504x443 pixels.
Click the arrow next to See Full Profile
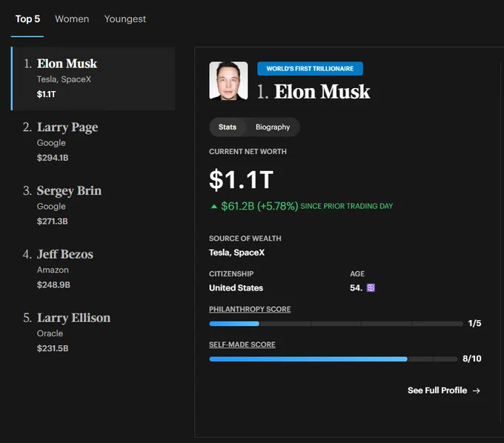(x=477, y=390)
